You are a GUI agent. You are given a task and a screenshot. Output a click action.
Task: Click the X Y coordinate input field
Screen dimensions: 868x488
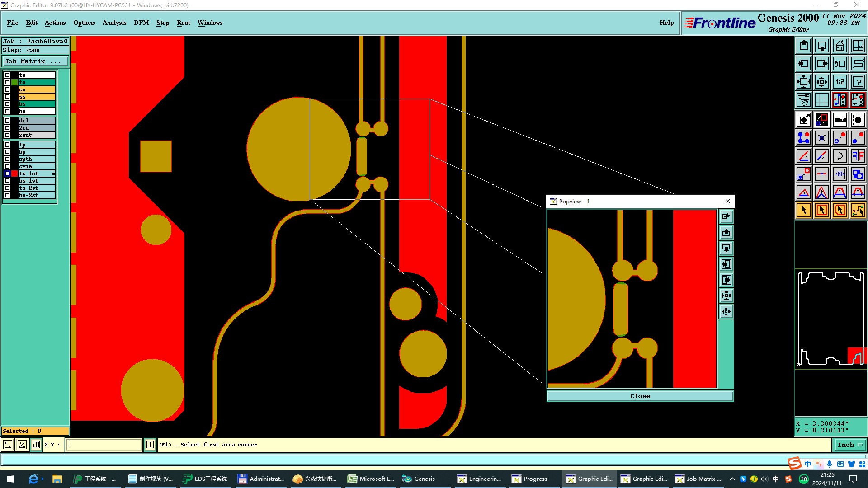[104, 445]
